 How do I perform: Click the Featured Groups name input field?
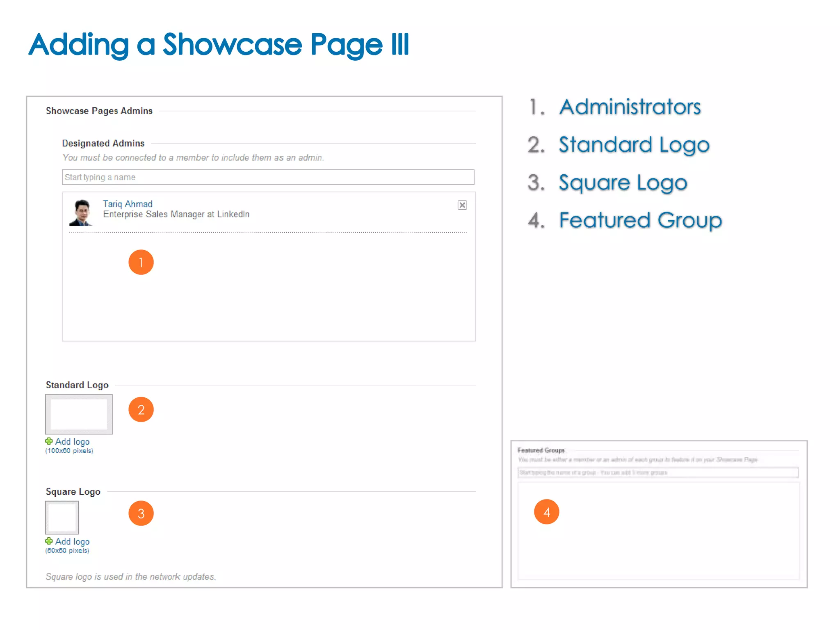pos(658,472)
